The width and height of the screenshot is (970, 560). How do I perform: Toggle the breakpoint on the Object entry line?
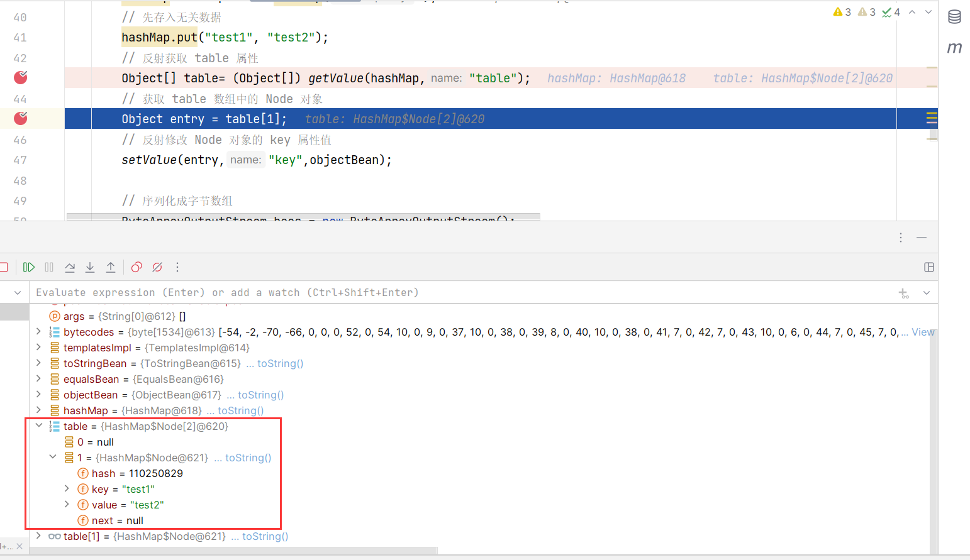click(21, 118)
